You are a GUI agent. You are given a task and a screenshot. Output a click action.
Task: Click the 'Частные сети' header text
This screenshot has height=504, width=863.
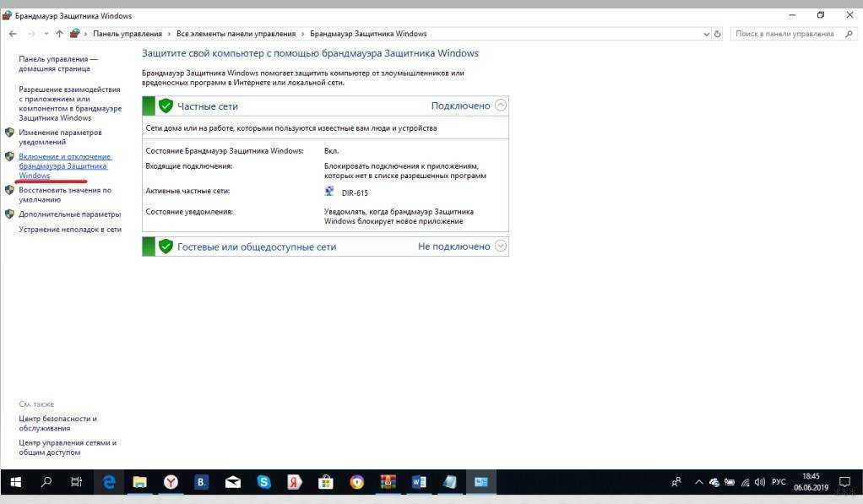(208, 106)
